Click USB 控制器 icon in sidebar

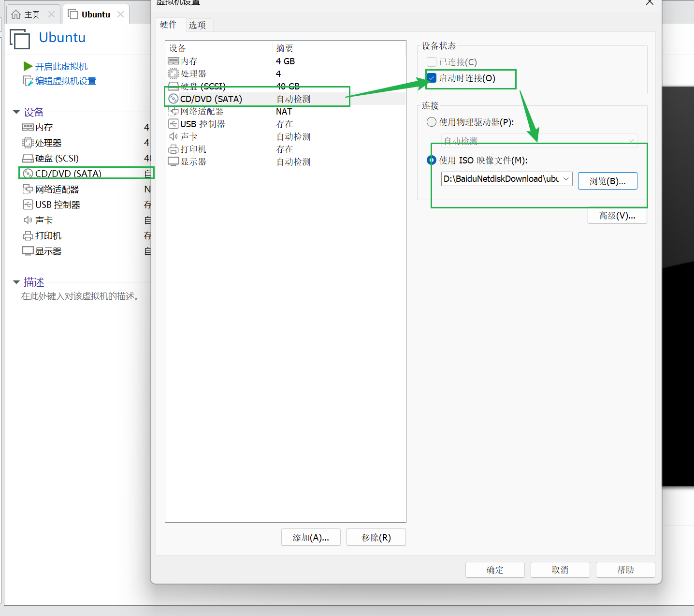pos(28,205)
